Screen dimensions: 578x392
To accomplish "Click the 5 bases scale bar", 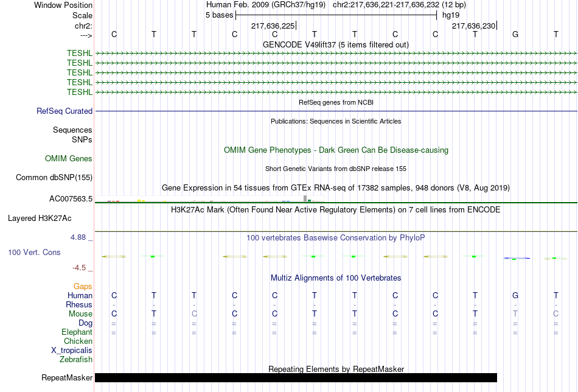I will [x=336, y=15].
